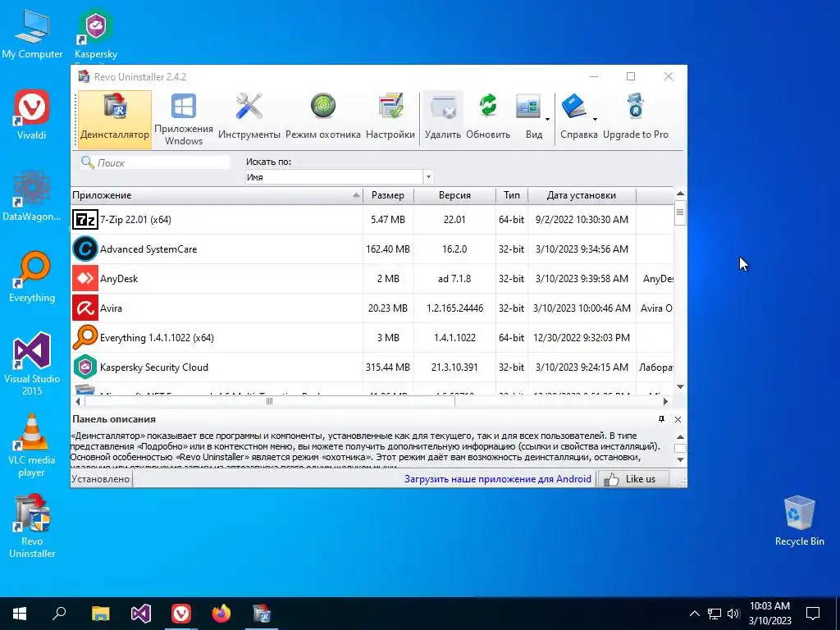Select the AnyDesk entry in the list
The height and width of the screenshot is (630, 840).
(x=372, y=279)
